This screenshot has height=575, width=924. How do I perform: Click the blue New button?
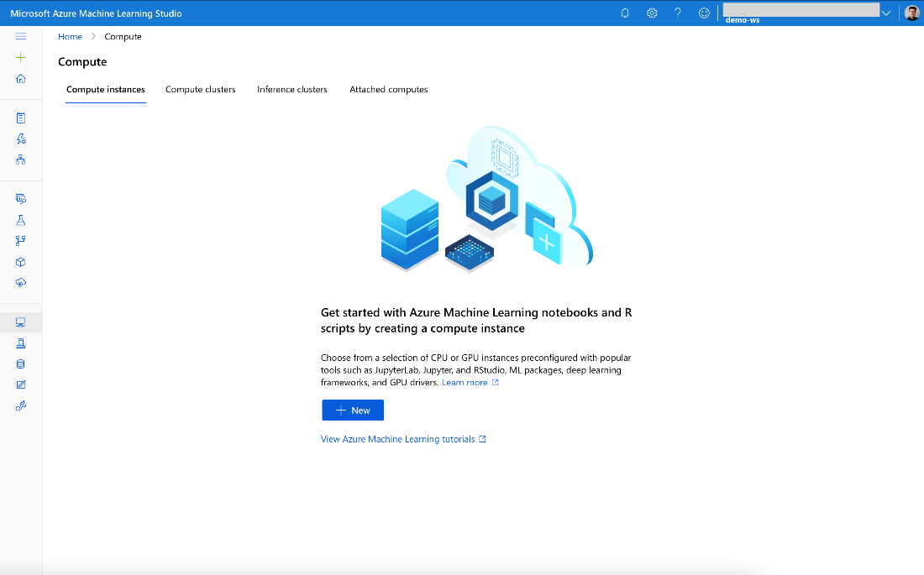(353, 410)
